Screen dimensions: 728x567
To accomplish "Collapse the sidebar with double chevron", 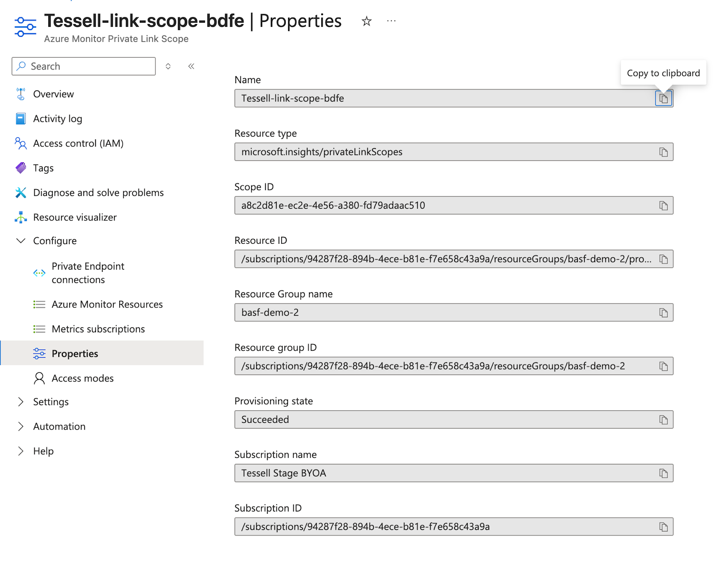I will click(x=192, y=66).
